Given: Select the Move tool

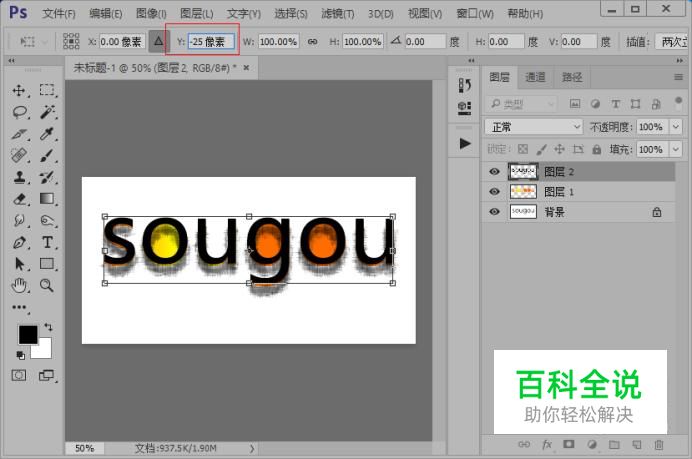Looking at the screenshot, I should pyautogui.click(x=19, y=90).
